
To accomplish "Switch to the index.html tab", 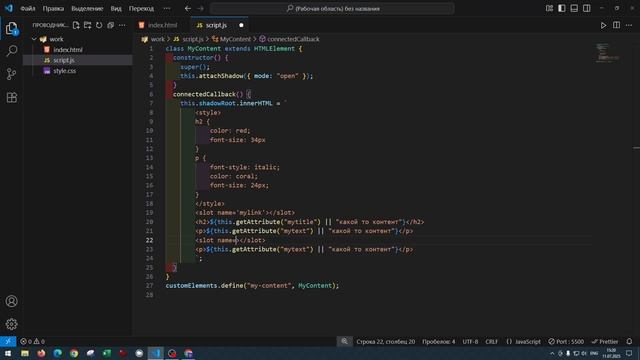I will point(162,25).
